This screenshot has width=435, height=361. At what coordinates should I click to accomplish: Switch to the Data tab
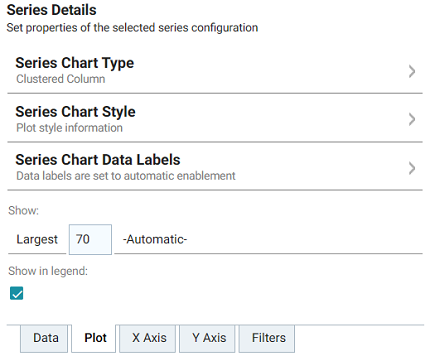46,338
